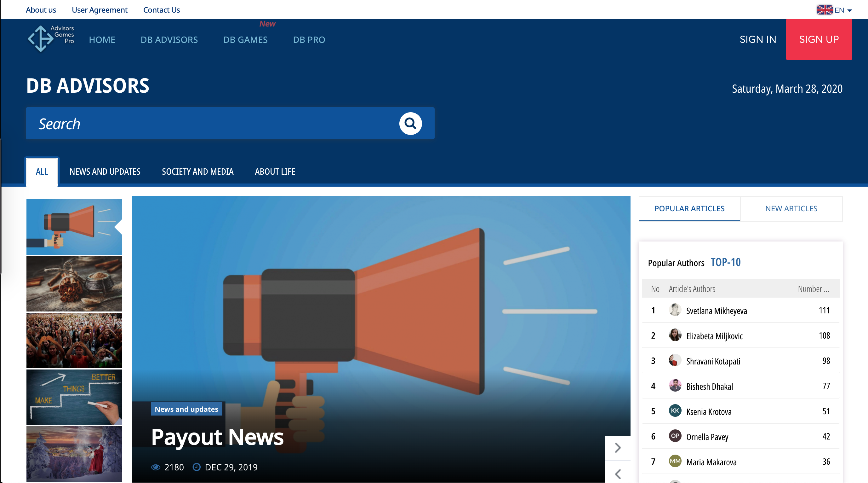The height and width of the screenshot is (483, 868).
Task: Click the date Saturday, March 28, 2020
Action: (x=787, y=89)
